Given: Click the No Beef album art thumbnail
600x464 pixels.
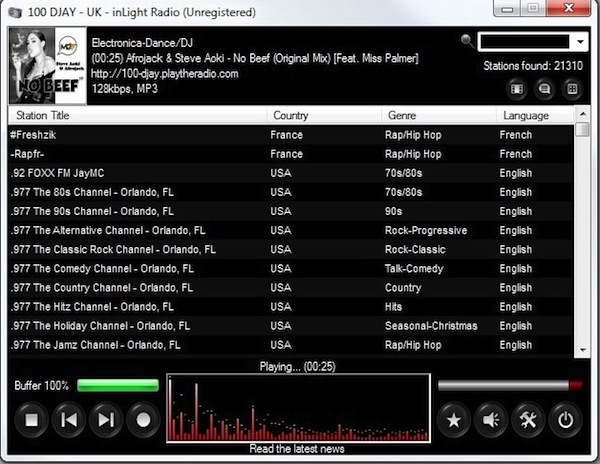Looking at the screenshot, I should [x=47, y=65].
